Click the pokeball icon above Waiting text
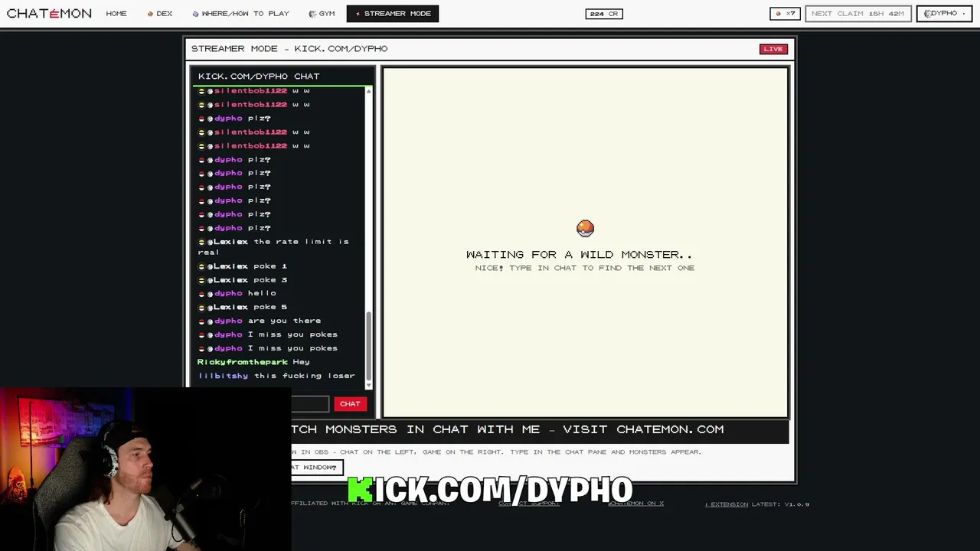This screenshot has height=551, width=980. pos(585,228)
